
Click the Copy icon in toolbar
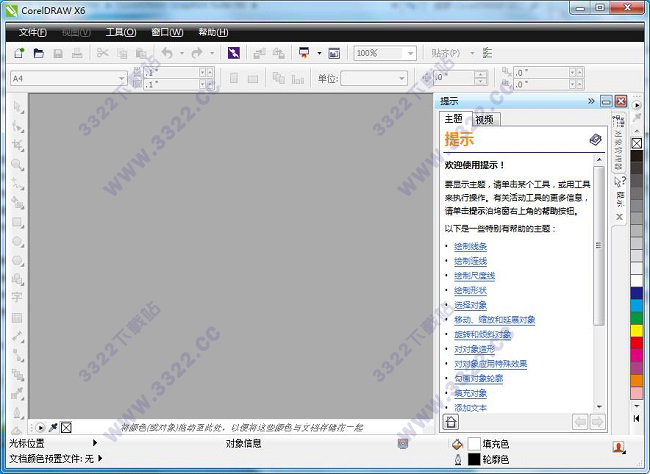click(x=122, y=53)
